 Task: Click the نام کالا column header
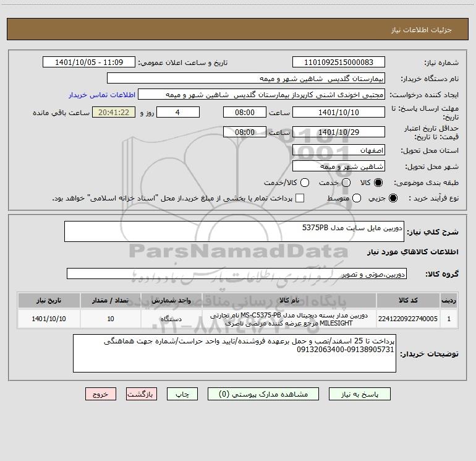coord(289,300)
